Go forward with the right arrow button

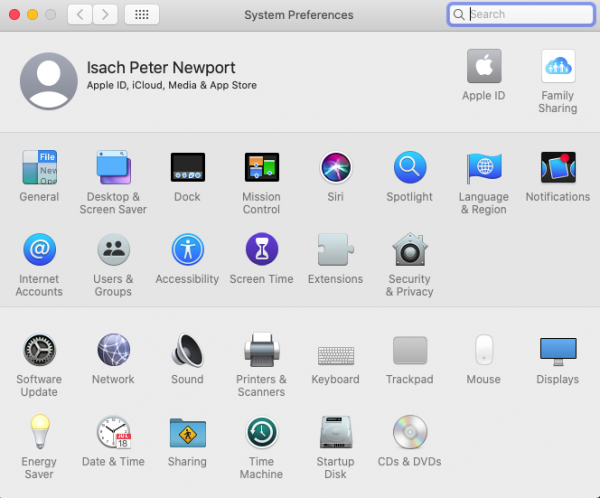tap(105, 15)
